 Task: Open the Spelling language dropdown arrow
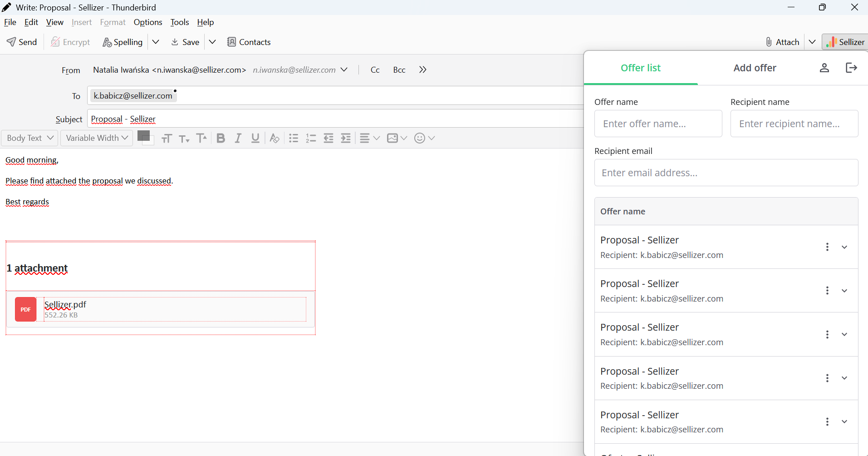tap(156, 42)
